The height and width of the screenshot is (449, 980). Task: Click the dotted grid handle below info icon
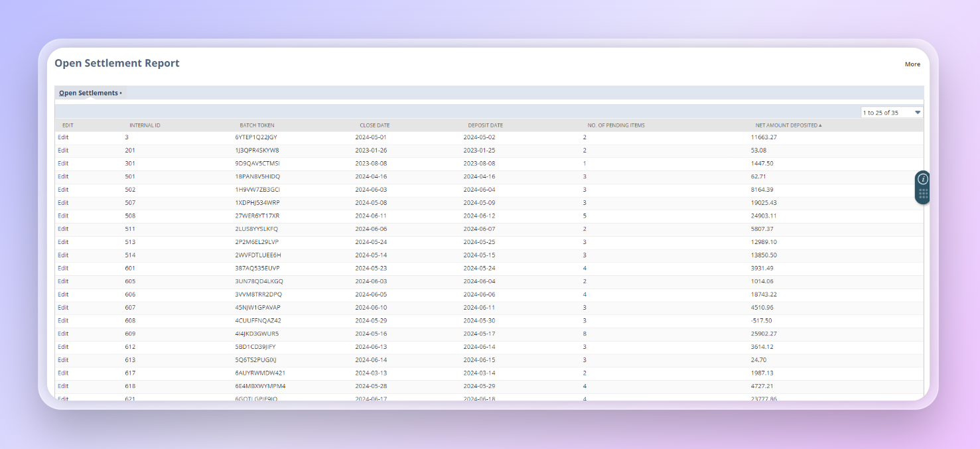point(923,194)
